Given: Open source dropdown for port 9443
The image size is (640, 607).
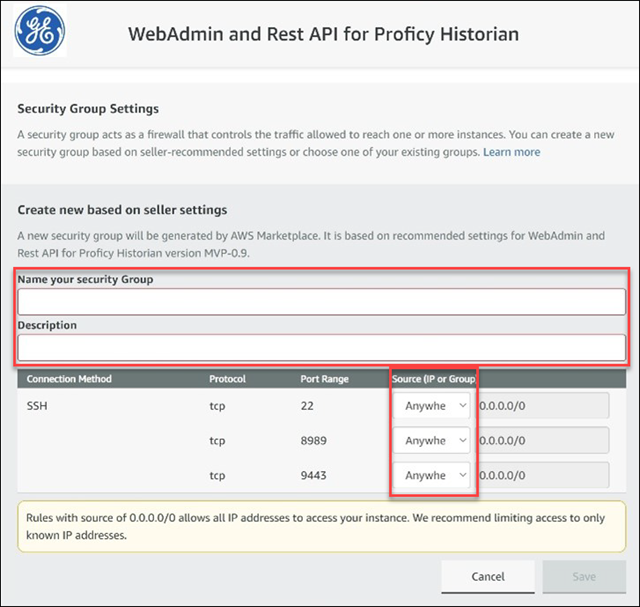Looking at the screenshot, I should (432, 475).
